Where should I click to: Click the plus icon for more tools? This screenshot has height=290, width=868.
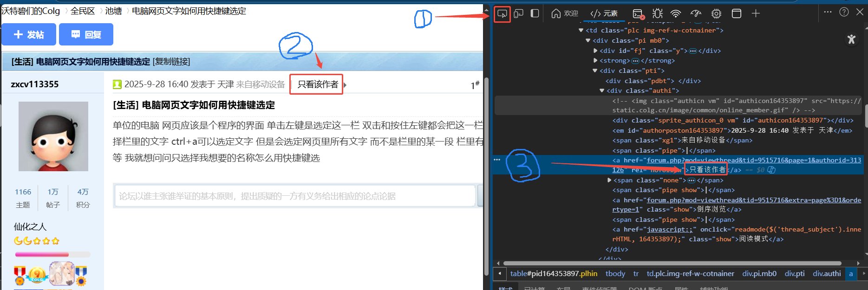[x=756, y=13]
